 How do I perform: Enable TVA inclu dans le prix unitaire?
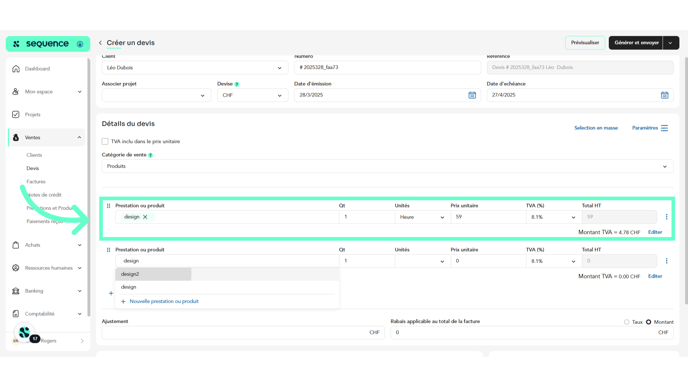pos(105,141)
